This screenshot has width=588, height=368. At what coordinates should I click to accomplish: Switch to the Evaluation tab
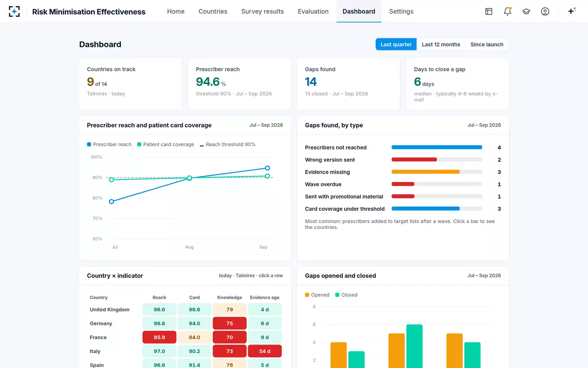313,11
